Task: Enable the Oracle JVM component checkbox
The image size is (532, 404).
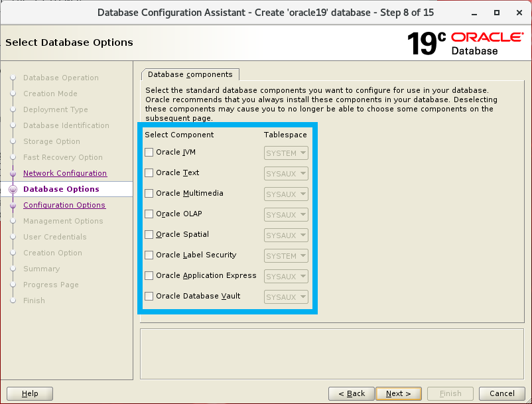Action: point(149,153)
